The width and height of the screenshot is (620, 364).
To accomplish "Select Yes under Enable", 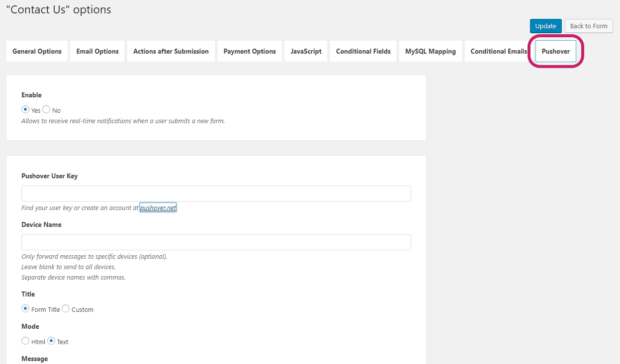I will (x=25, y=109).
